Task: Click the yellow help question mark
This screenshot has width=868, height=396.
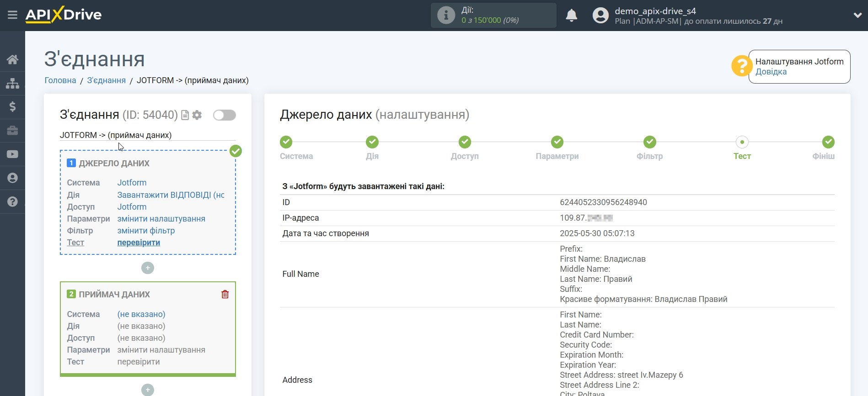Action: point(741,66)
